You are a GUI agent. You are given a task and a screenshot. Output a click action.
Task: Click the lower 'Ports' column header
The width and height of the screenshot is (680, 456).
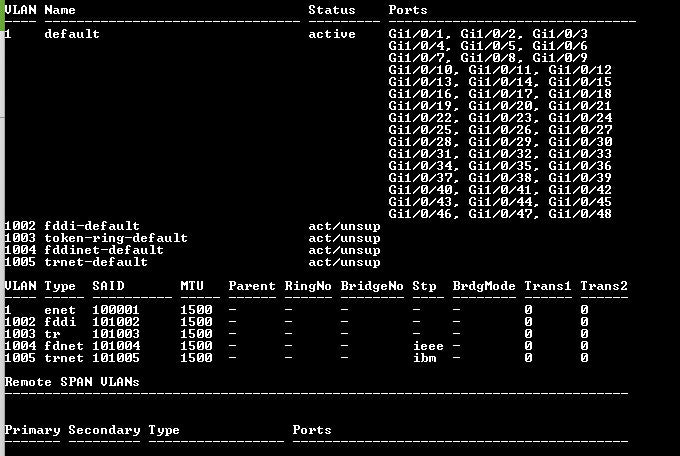click(312, 430)
